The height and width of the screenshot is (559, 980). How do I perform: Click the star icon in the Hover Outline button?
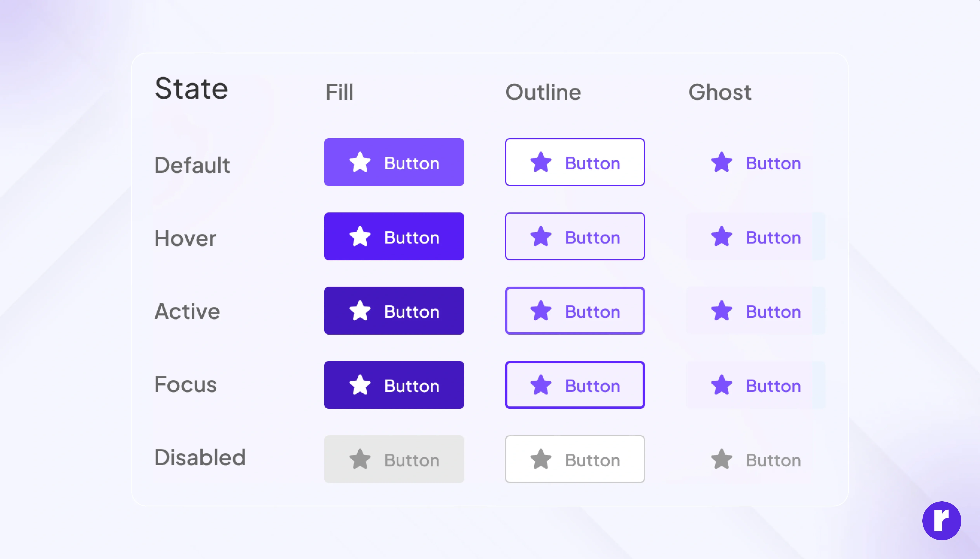coord(540,236)
